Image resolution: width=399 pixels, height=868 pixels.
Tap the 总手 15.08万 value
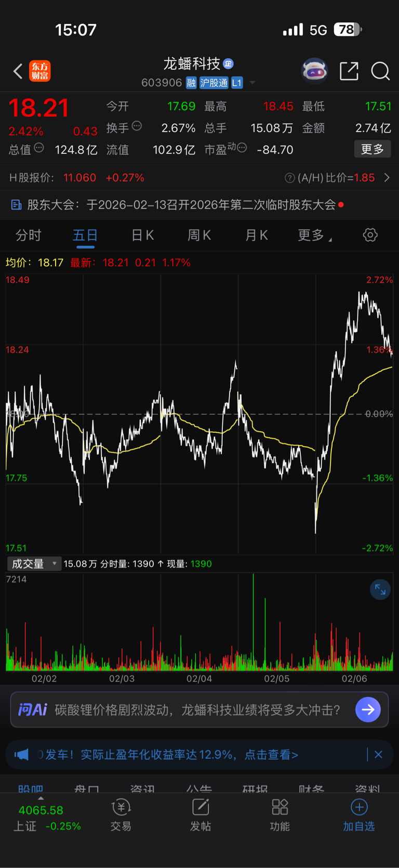271,128
